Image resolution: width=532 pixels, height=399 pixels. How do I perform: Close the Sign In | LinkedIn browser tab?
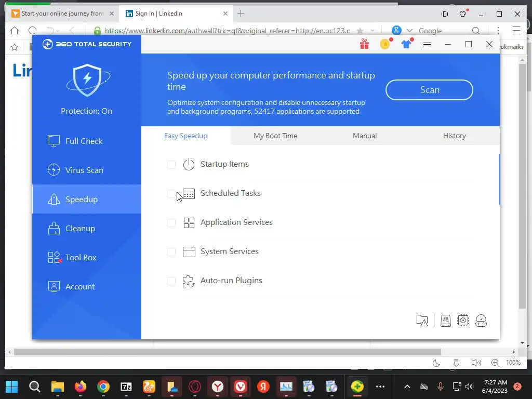[225, 14]
